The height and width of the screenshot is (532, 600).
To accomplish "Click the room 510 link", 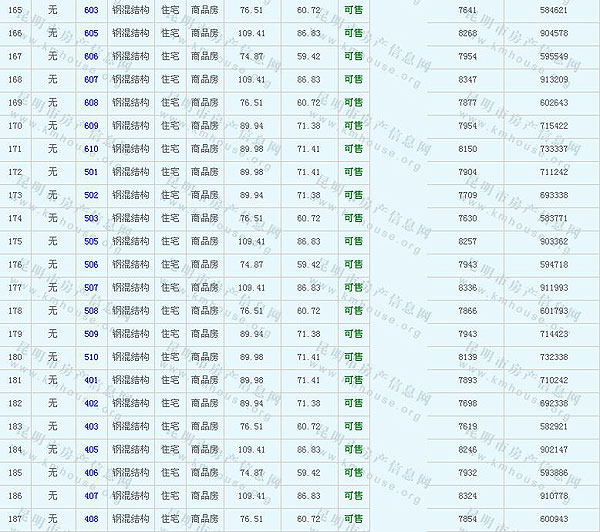I will tap(91, 357).
